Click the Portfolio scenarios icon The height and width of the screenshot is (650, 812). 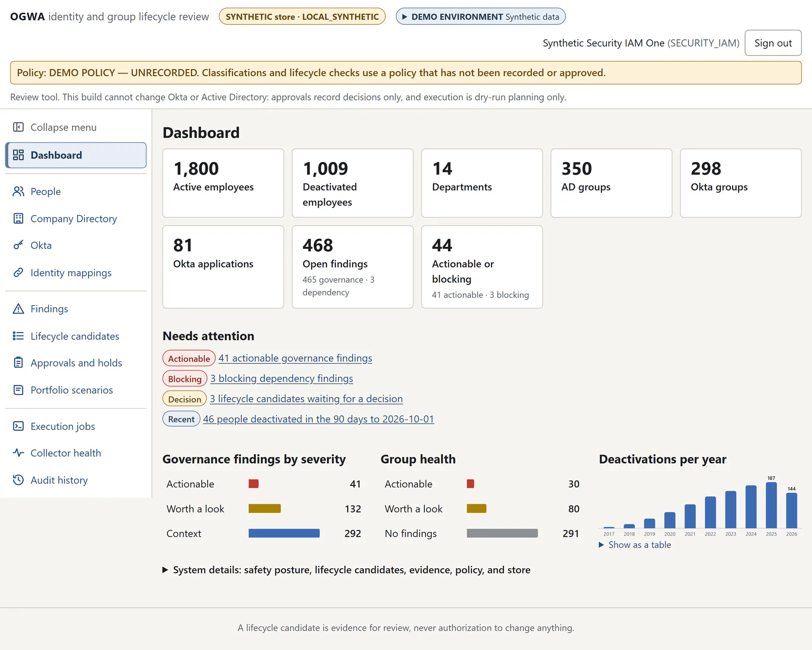pos(18,390)
